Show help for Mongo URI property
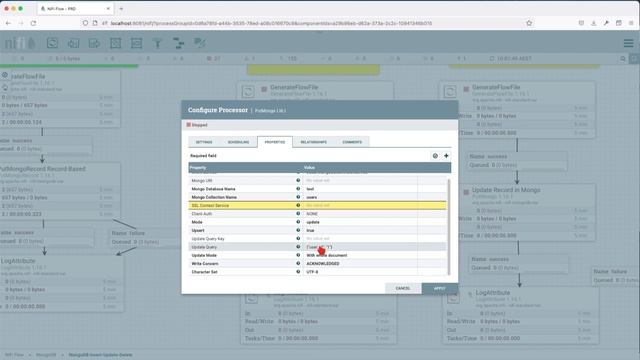This screenshot has width=640, height=360. pos(298,180)
